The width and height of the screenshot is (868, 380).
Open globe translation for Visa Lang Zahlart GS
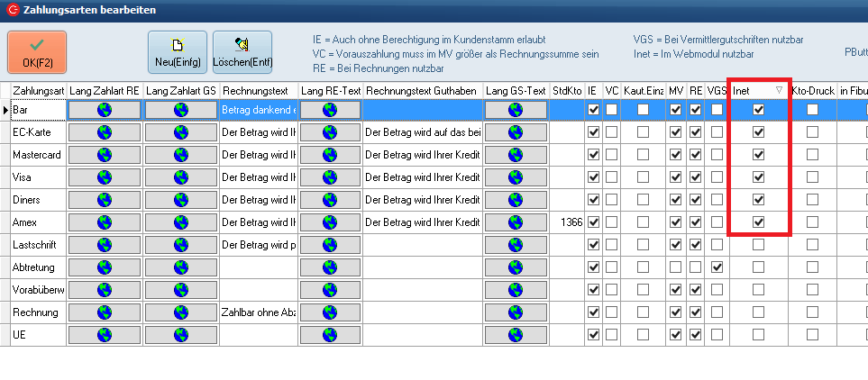(x=181, y=177)
